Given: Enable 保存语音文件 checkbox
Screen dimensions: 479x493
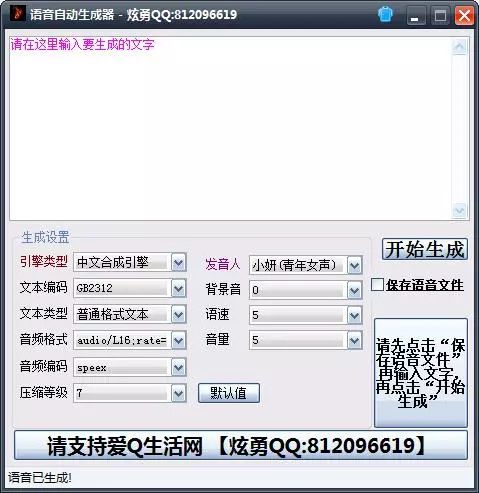Looking at the screenshot, I should [x=377, y=285].
